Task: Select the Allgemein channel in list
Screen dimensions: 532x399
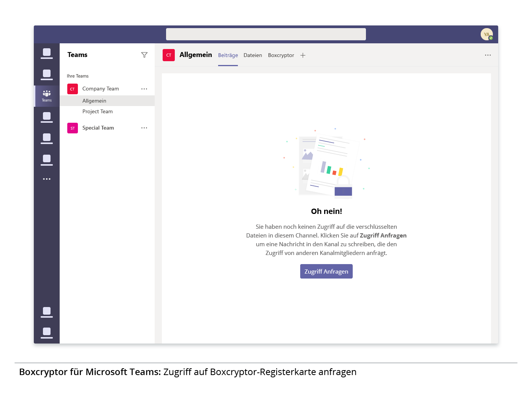Action: click(x=107, y=101)
